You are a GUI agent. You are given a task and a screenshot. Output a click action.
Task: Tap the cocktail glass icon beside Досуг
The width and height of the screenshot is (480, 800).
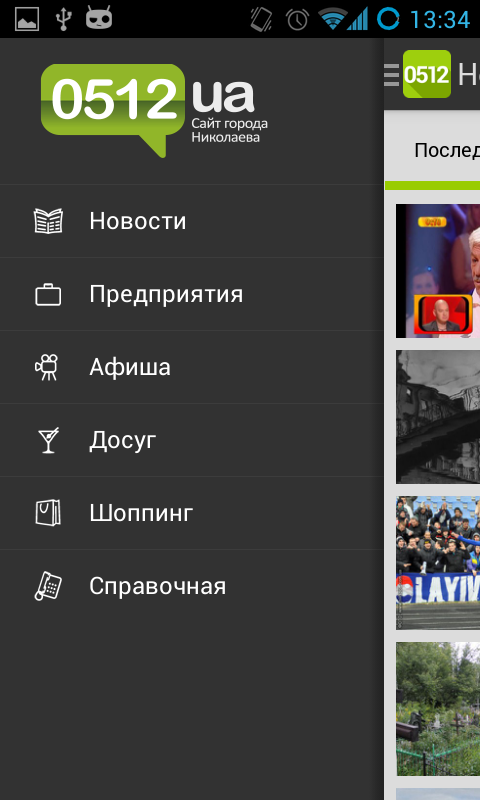(x=48, y=440)
